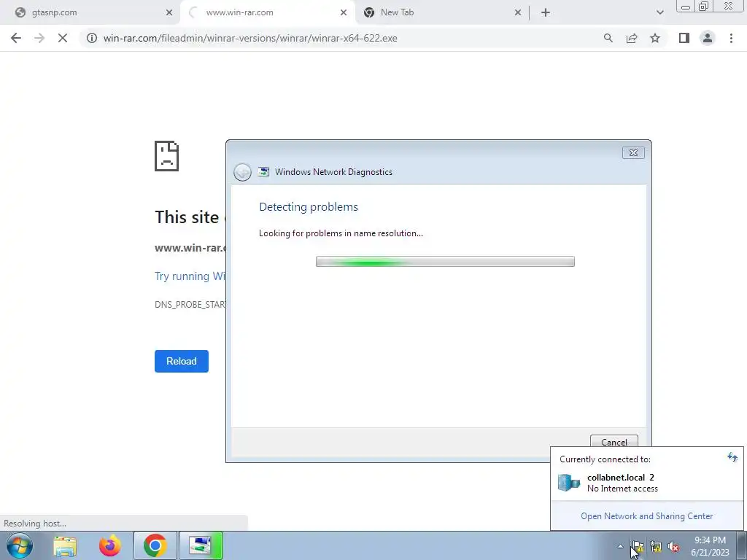This screenshot has width=747, height=560.
Task: Click the Show desktop strip
Action: click(742, 546)
